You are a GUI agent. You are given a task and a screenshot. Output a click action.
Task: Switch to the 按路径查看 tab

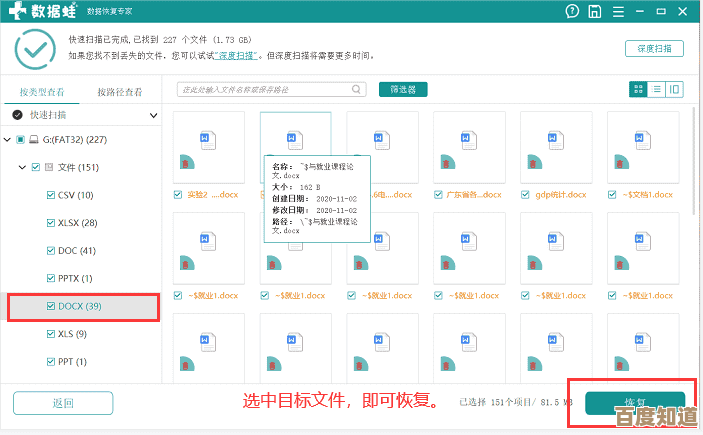point(119,92)
